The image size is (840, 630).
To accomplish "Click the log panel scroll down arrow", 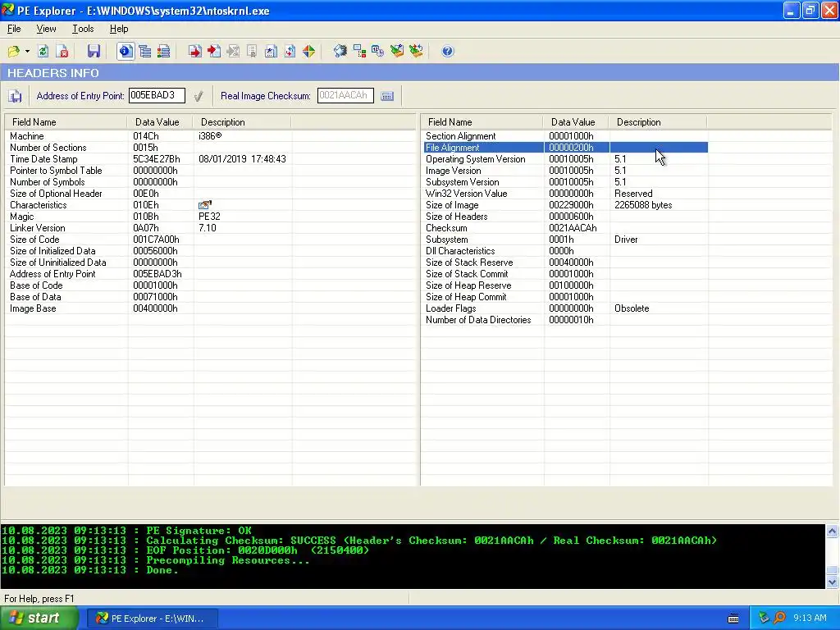I will click(832, 582).
